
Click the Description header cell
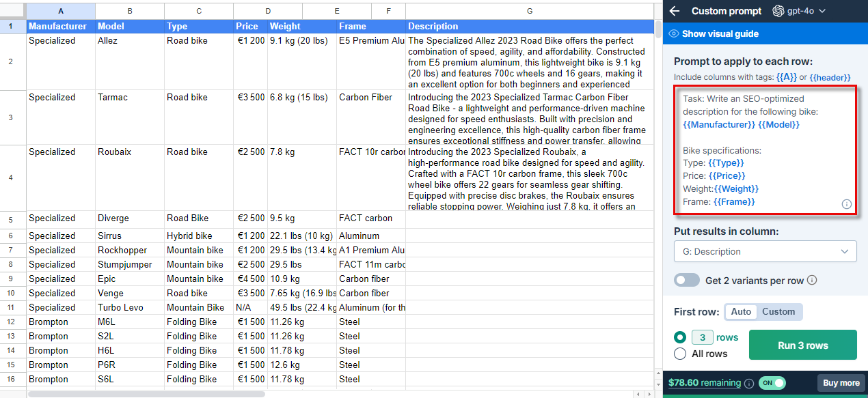point(529,27)
